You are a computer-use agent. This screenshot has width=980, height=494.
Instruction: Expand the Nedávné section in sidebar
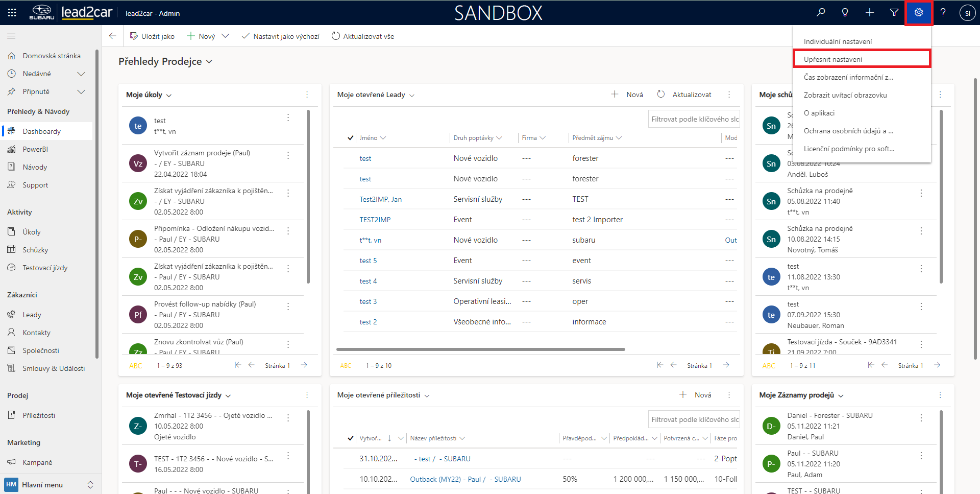[81, 74]
